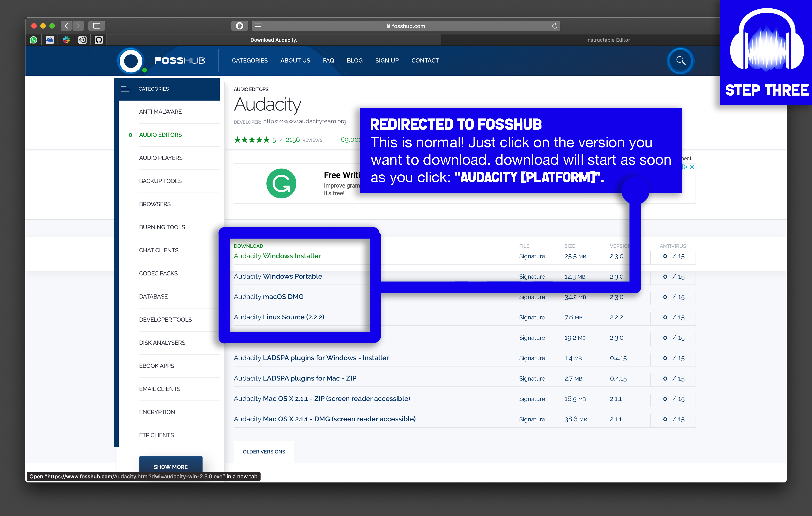Screen dimensions: 812x516
Task: Close the advertisement with X icon
Action: pos(692,167)
